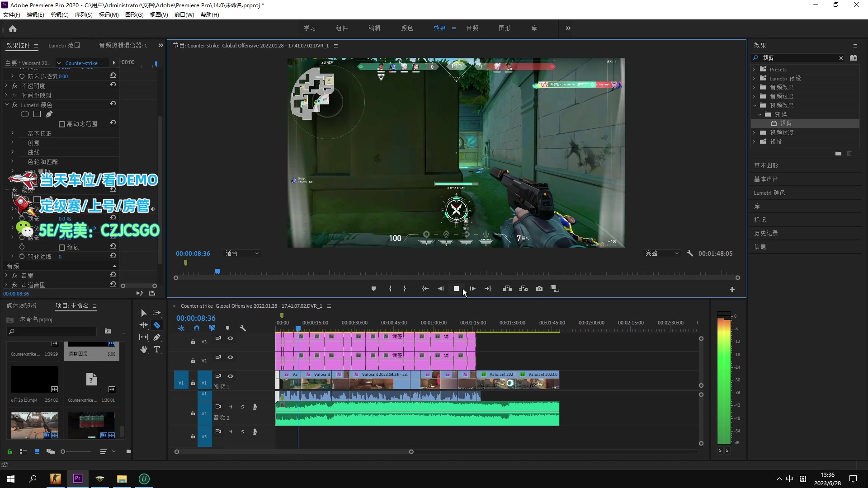This screenshot has width=868, height=488.
Task: Click the Export Frame camera icon
Action: pyautogui.click(x=539, y=289)
